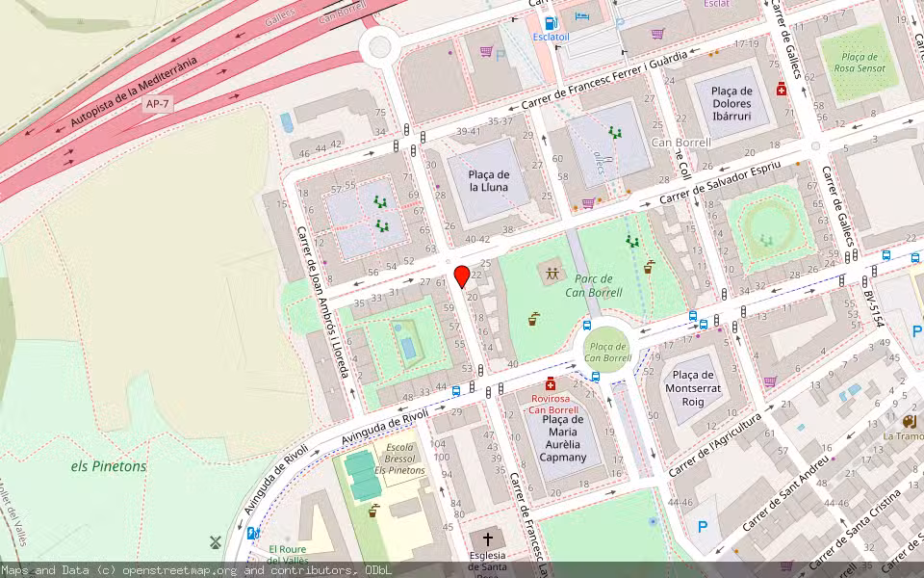
Task: Click the restaurant icon beside La Tramo label
Action: coord(909,422)
